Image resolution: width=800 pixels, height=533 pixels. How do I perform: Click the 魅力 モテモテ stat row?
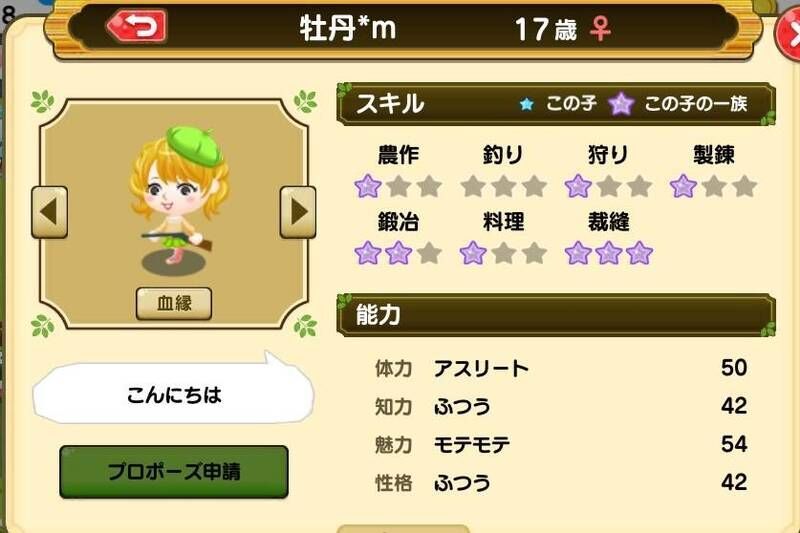click(x=560, y=444)
